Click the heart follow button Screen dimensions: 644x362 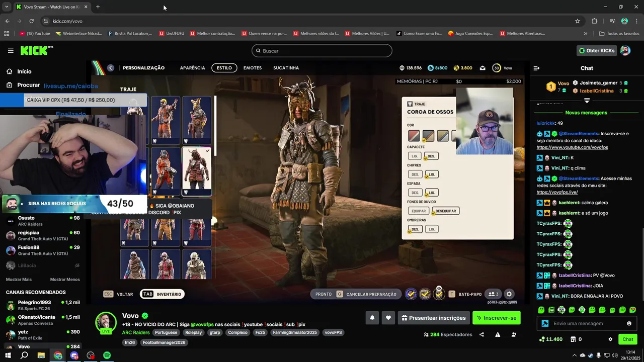pos(388,318)
